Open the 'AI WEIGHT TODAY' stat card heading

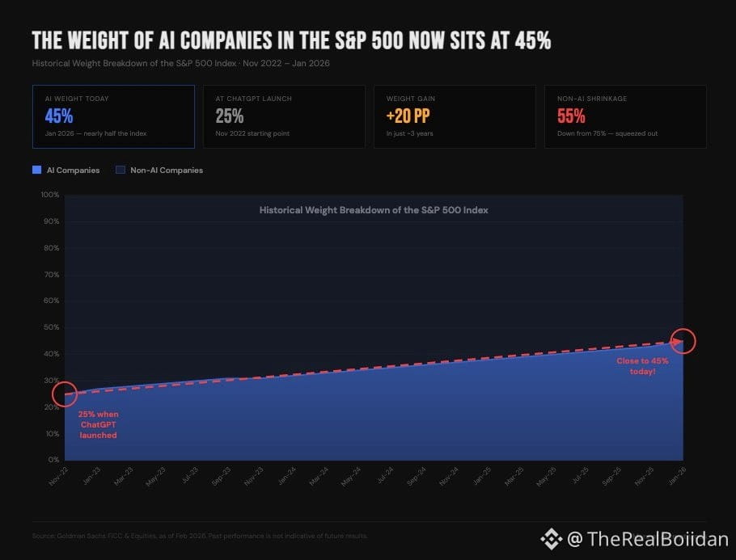point(77,99)
